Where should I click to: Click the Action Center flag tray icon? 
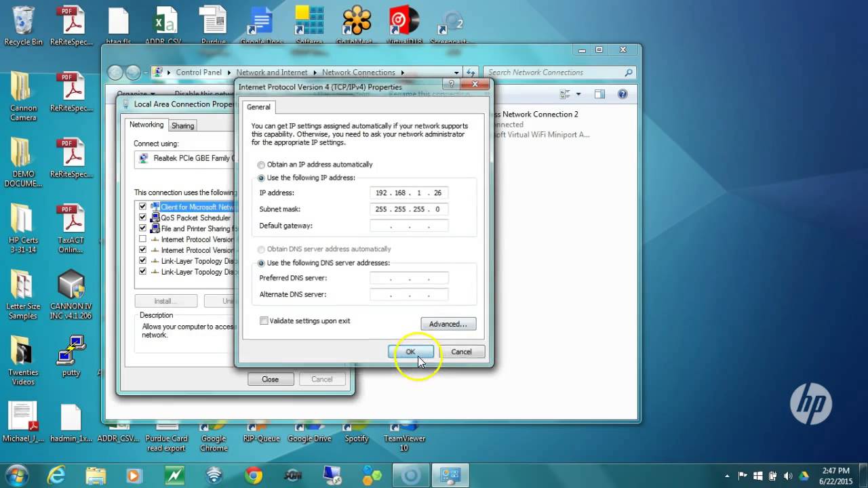pos(742,476)
